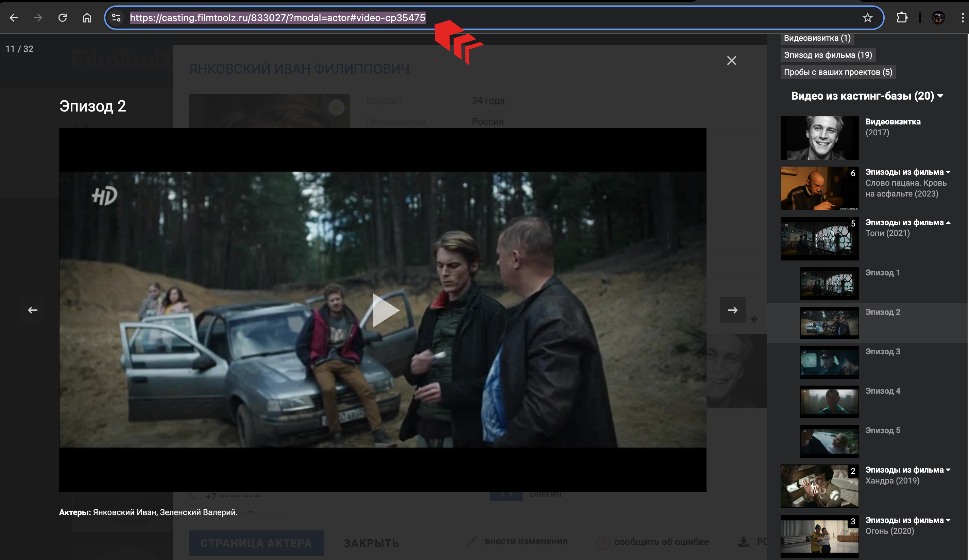
Task: Open the Эпизод 1 thumbnail image
Action: [x=829, y=284]
